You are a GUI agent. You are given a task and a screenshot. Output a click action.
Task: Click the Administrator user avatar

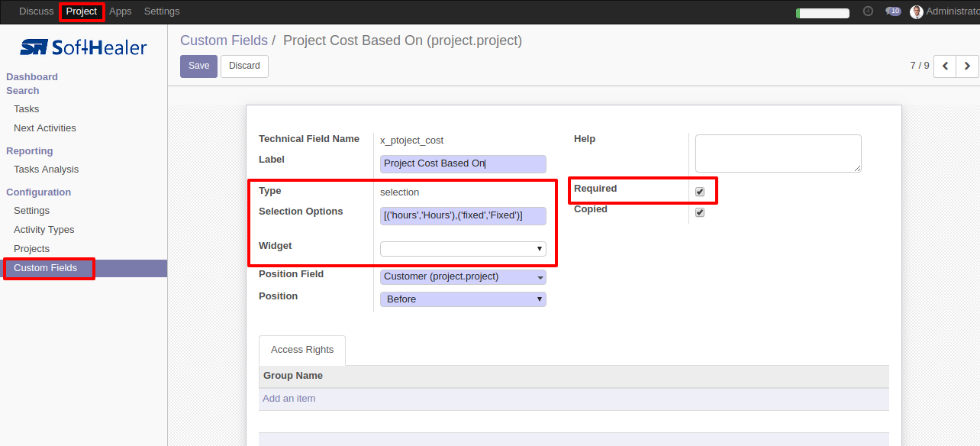[x=917, y=11]
